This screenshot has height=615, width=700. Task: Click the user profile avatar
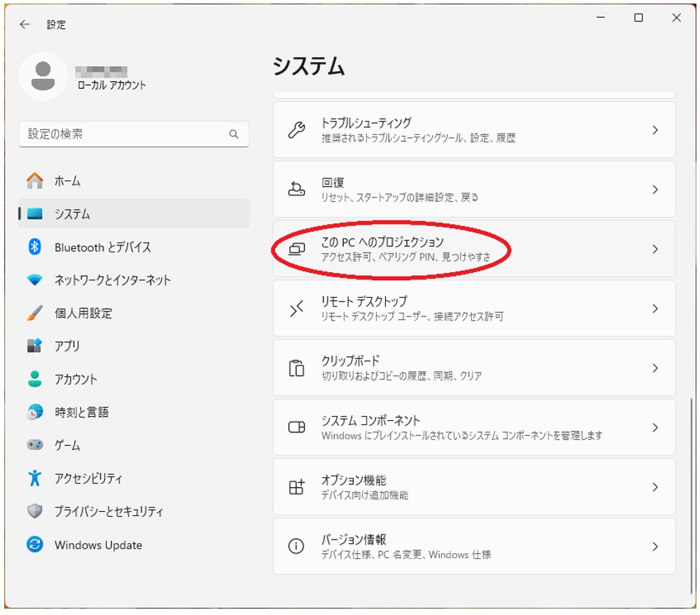pos(43,76)
